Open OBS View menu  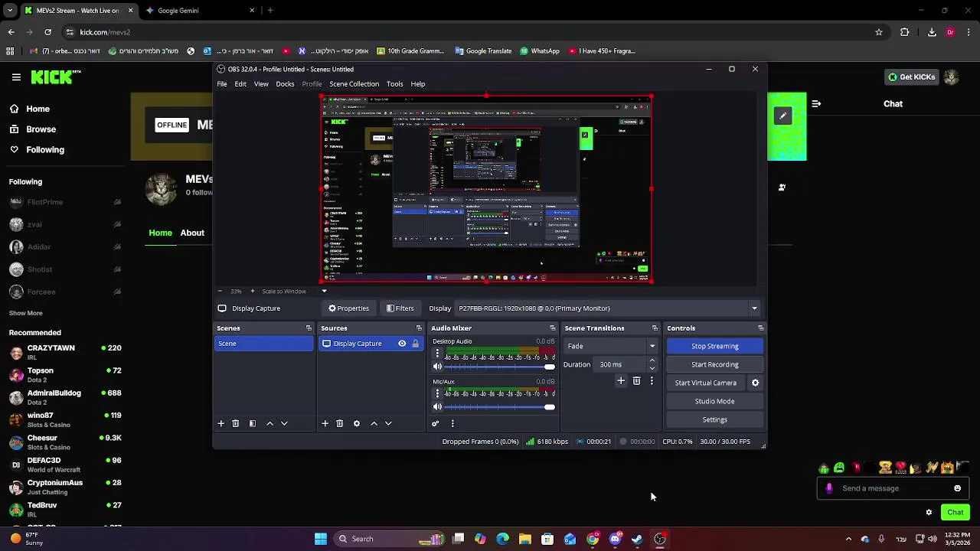261,84
